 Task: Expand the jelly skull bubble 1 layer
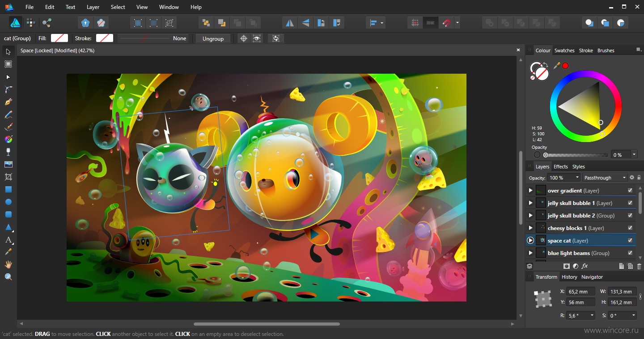[530, 203]
